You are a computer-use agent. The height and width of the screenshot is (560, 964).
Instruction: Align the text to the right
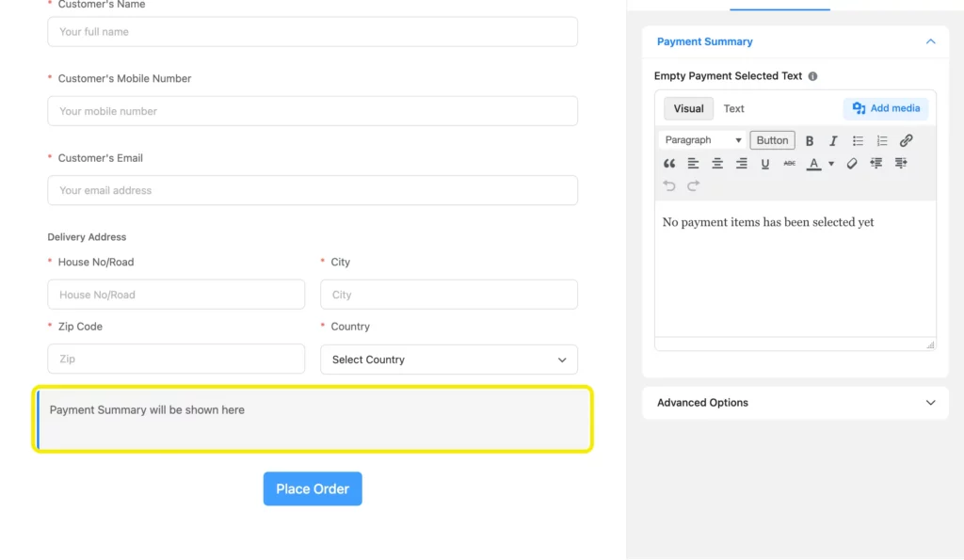pos(742,164)
